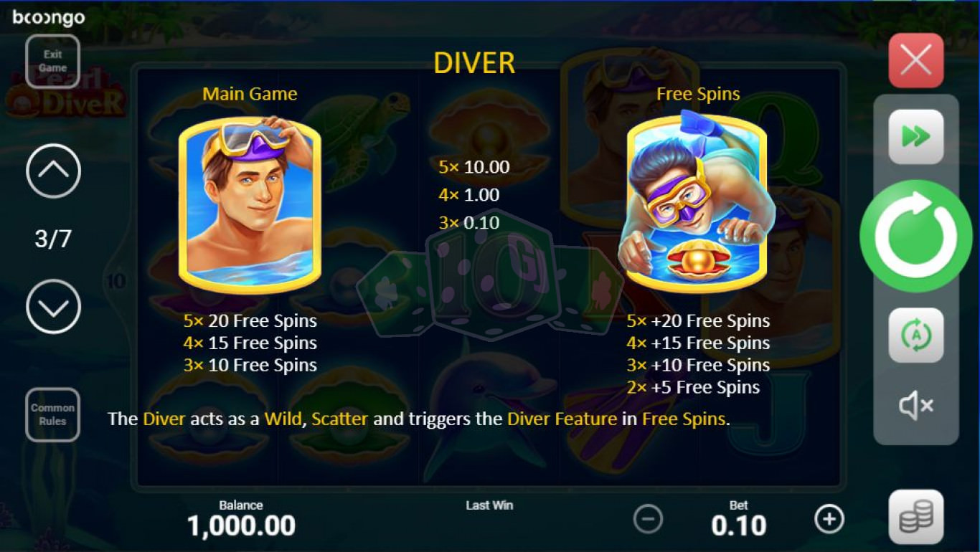Increase the bet with the plus button
980x552 pixels.
click(829, 519)
